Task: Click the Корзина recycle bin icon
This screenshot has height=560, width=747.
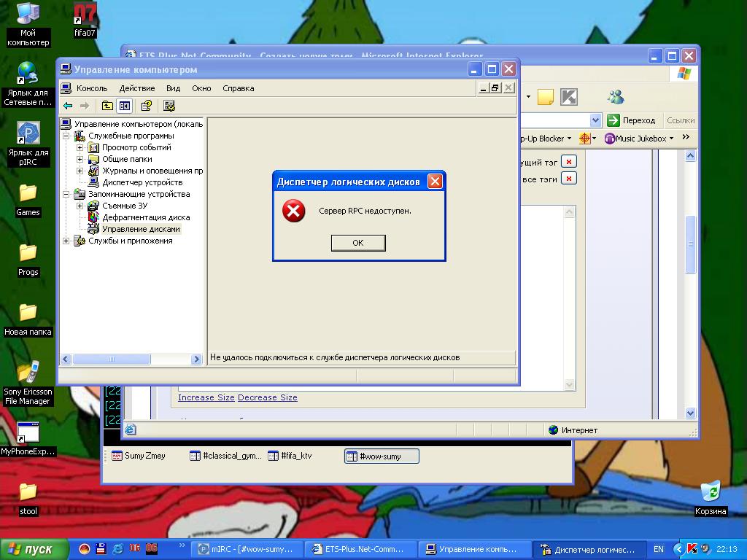Action: (x=710, y=493)
